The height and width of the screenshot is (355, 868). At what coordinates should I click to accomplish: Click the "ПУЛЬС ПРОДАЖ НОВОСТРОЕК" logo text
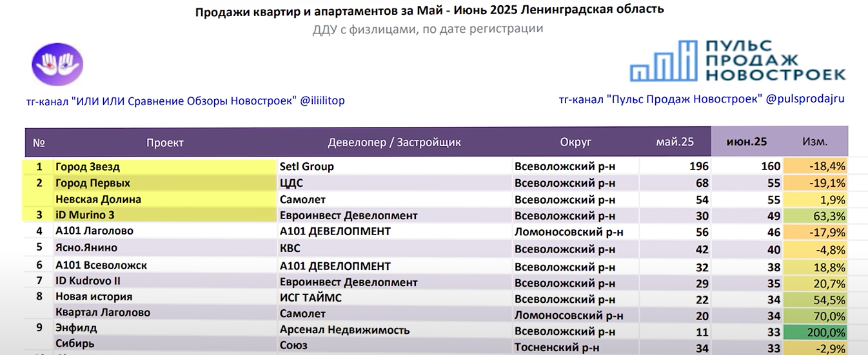(773, 61)
